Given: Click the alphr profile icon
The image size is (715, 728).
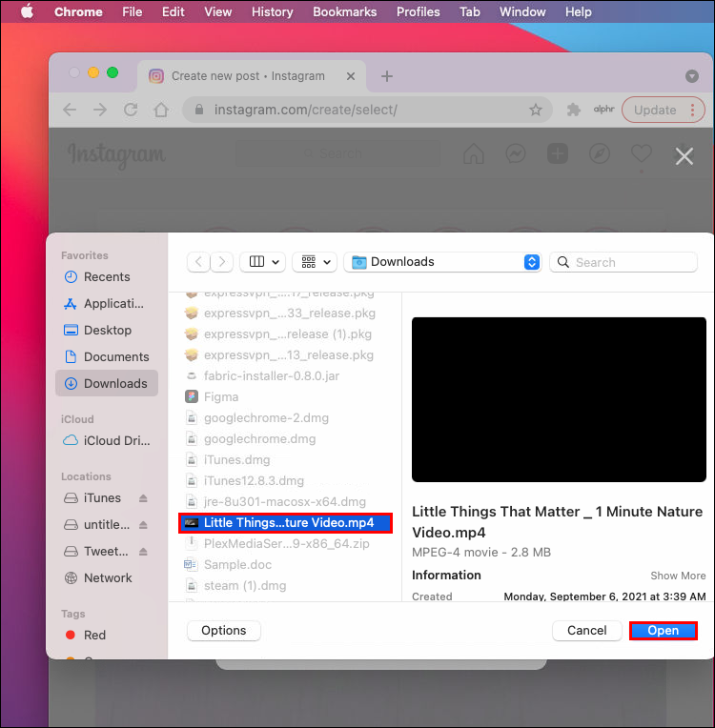Looking at the screenshot, I should click(x=603, y=110).
